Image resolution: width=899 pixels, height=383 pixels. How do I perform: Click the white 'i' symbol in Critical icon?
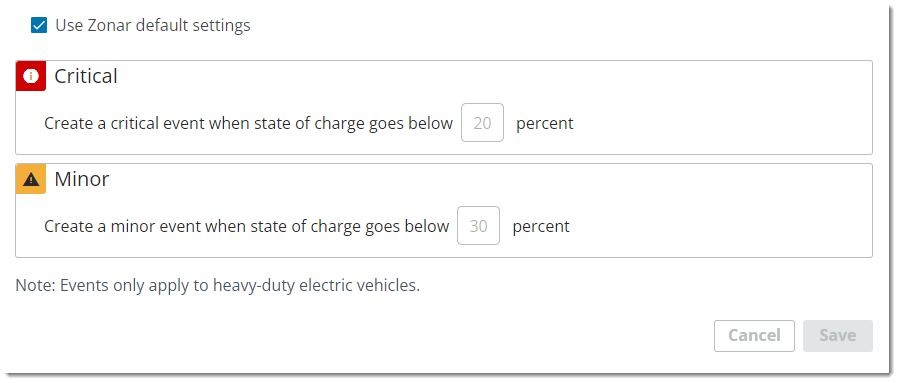[x=30, y=76]
